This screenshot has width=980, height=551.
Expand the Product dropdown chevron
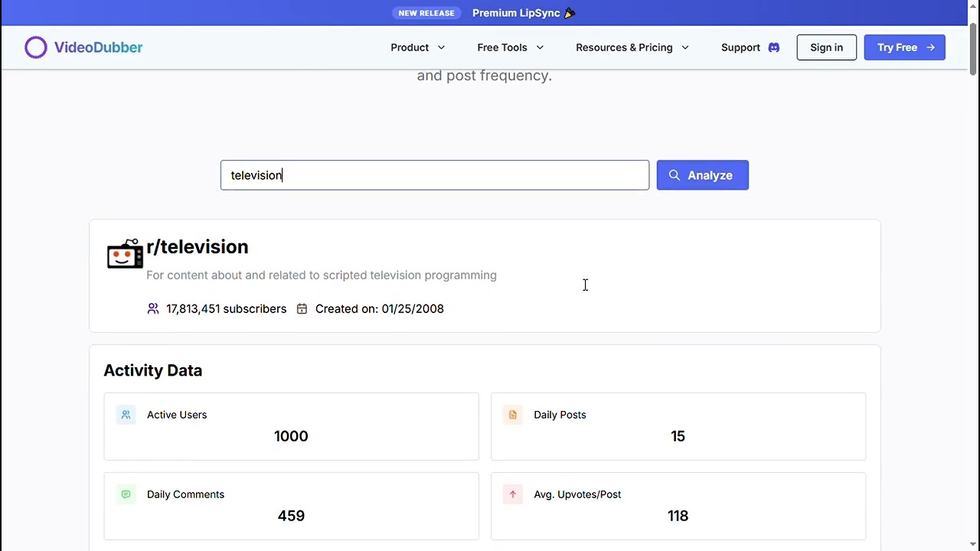[441, 47]
